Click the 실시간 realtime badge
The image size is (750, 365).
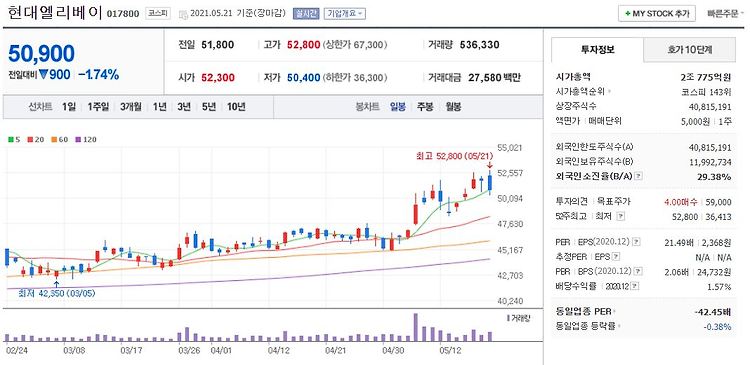pos(306,14)
